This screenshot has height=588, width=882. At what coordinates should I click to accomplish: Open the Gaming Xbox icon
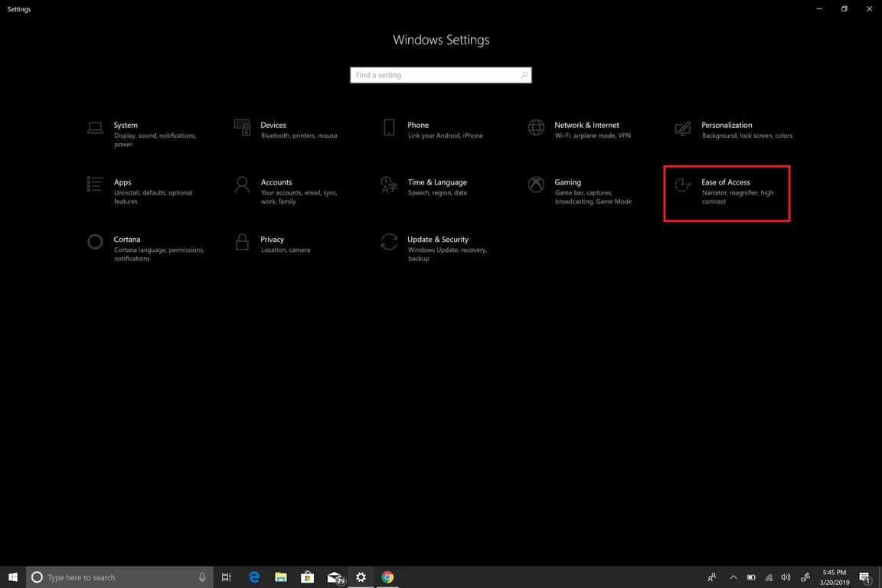[536, 185]
